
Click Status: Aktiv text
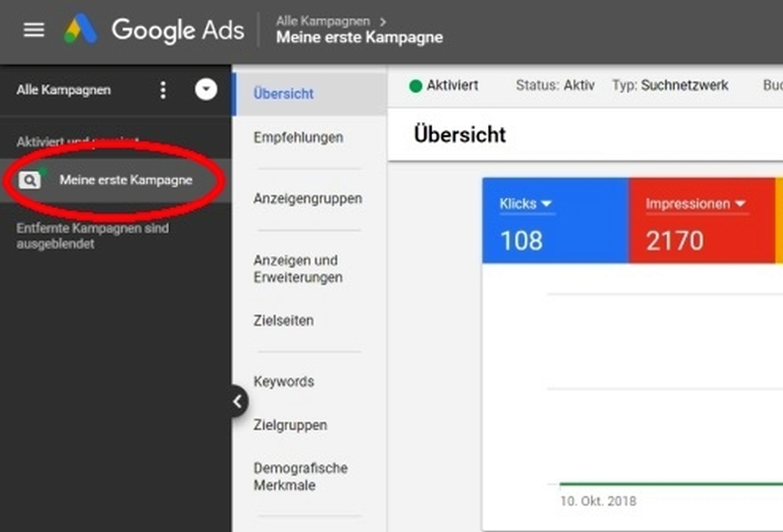pos(555,85)
